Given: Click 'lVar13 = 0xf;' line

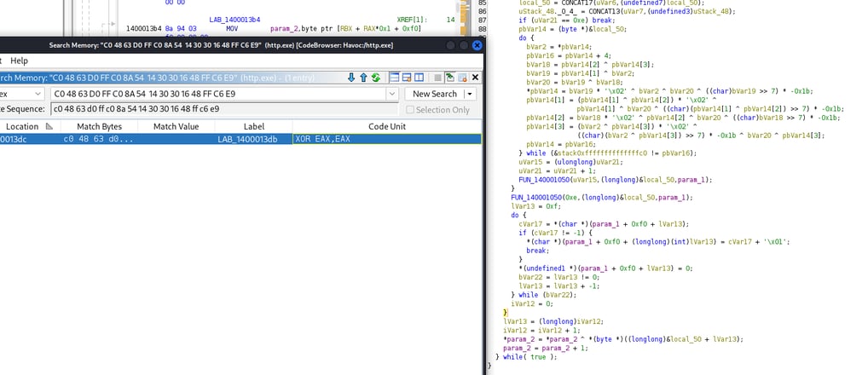Looking at the screenshot, I should tap(534, 206).
